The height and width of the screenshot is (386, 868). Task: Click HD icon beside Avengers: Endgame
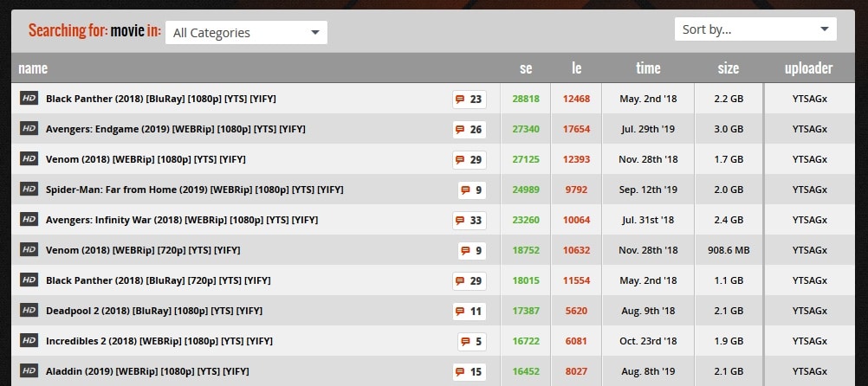coord(29,129)
